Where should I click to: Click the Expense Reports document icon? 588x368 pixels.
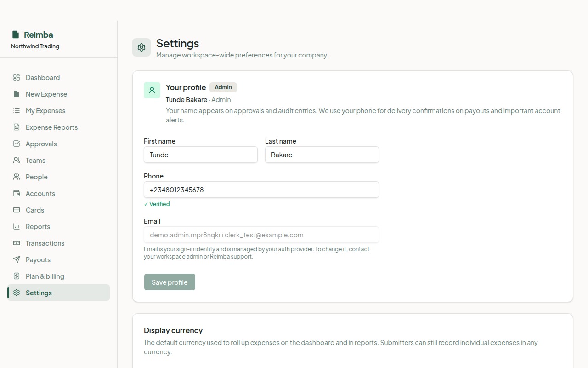click(x=17, y=127)
